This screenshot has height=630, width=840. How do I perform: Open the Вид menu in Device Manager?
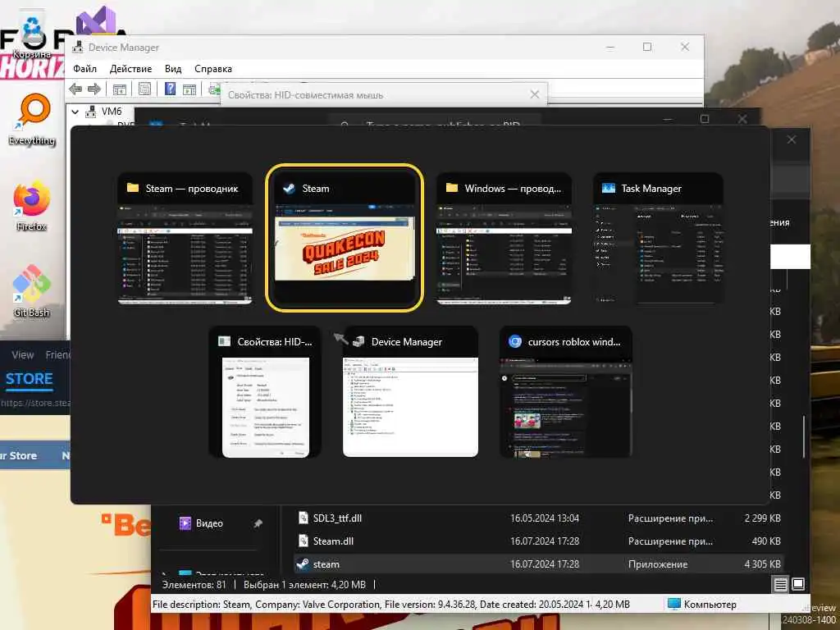click(173, 69)
